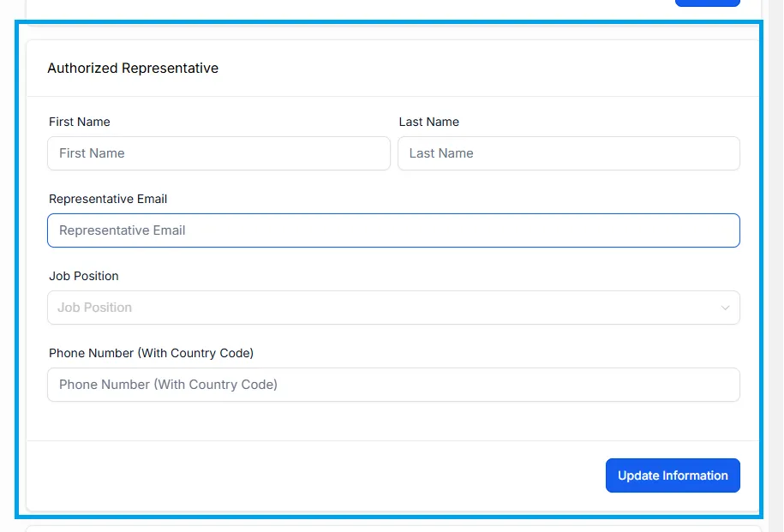784x532 pixels.
Task: Click the partially visible card below the form
Action: pos(393,529)
